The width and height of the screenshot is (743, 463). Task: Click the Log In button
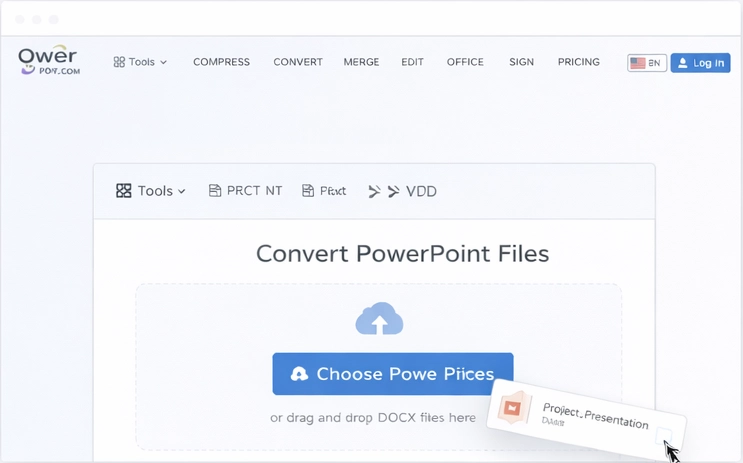pos(700,63)
